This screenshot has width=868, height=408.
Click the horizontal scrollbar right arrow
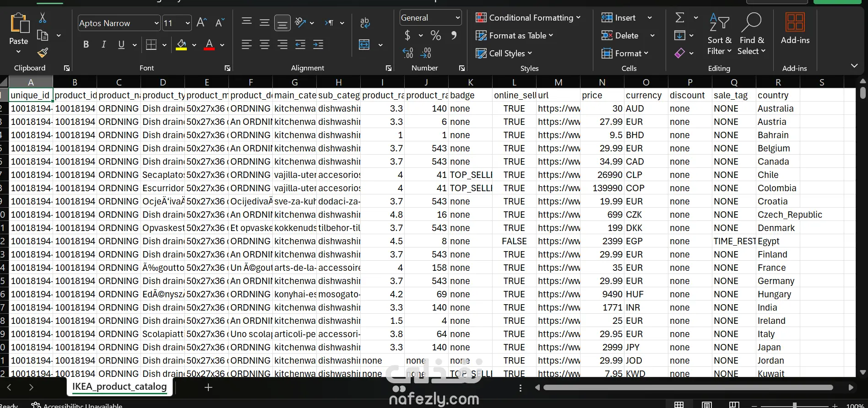(x=851, y=387)
